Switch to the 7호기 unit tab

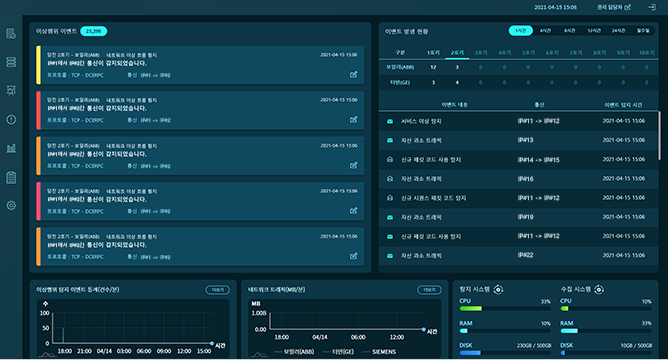click(x=576, y=53)
